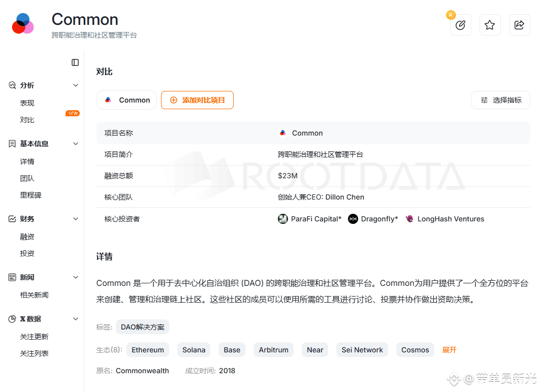Image resolution: width=541 pixels, height=392 pixels.
Task: Collapse the sidebar with panel icon
Action: (75, 62)
